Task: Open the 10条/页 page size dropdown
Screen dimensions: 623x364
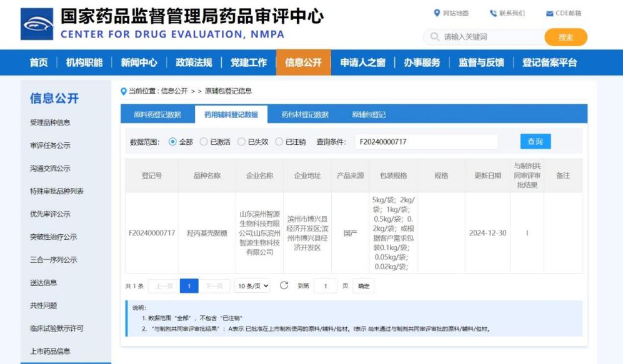Action: point(252,286)
